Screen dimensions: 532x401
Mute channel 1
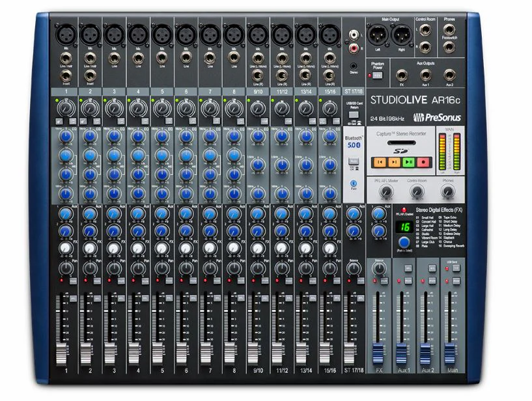point(74,281)
